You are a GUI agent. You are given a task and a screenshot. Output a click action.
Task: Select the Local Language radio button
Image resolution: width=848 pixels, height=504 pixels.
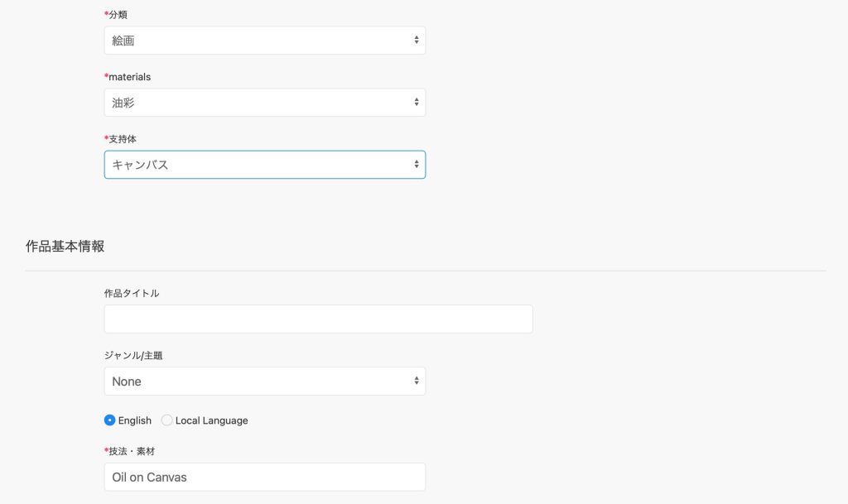tap(167, 420)
